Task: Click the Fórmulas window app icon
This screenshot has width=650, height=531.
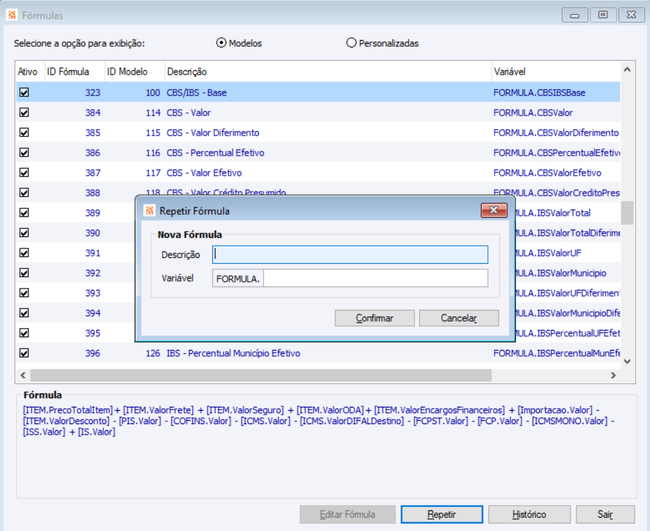Action: tap(12, 15)
